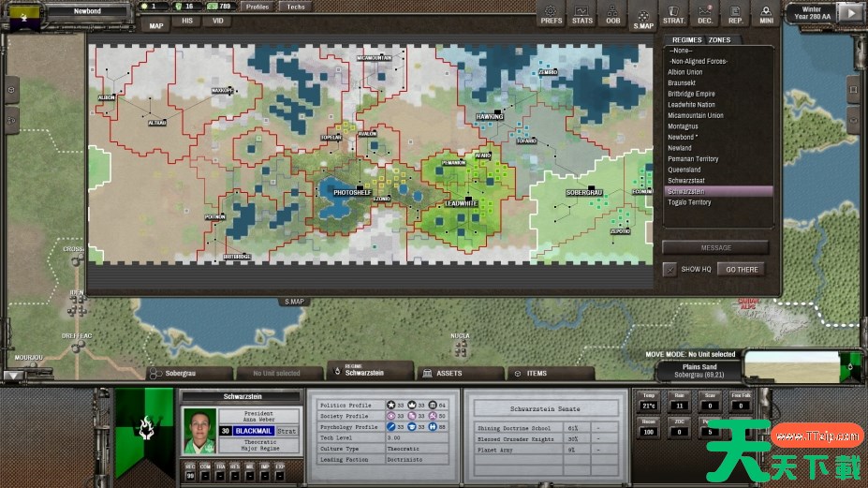This screenshot has width=868, height=488.
Task: Open the STRAT. stratagems panel
Action: coord(674,14)
